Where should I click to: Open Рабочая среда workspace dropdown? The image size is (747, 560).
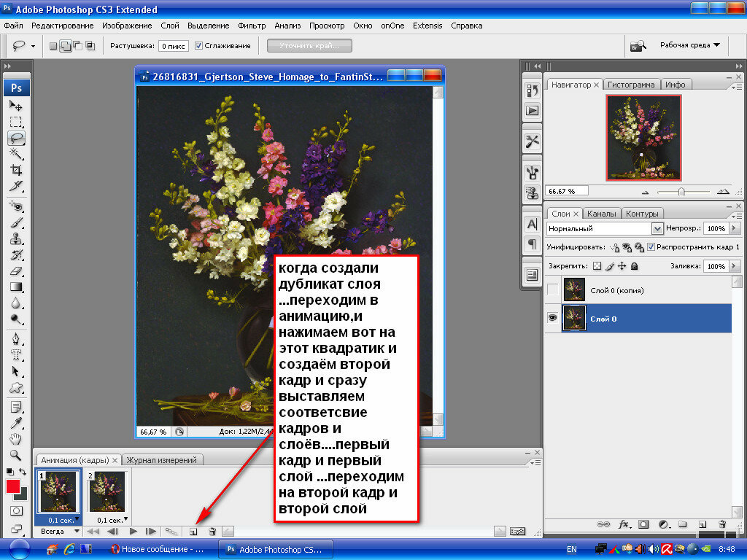click(690, 45)
